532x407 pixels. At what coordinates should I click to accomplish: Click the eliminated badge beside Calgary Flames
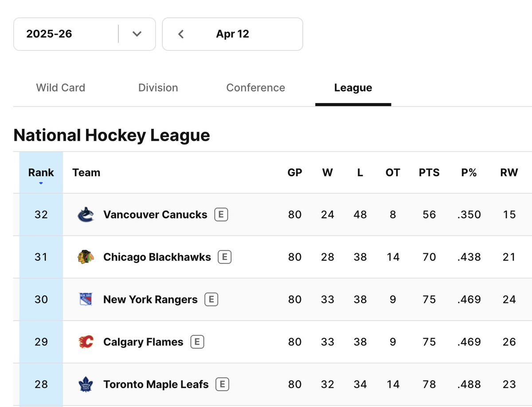197,342
